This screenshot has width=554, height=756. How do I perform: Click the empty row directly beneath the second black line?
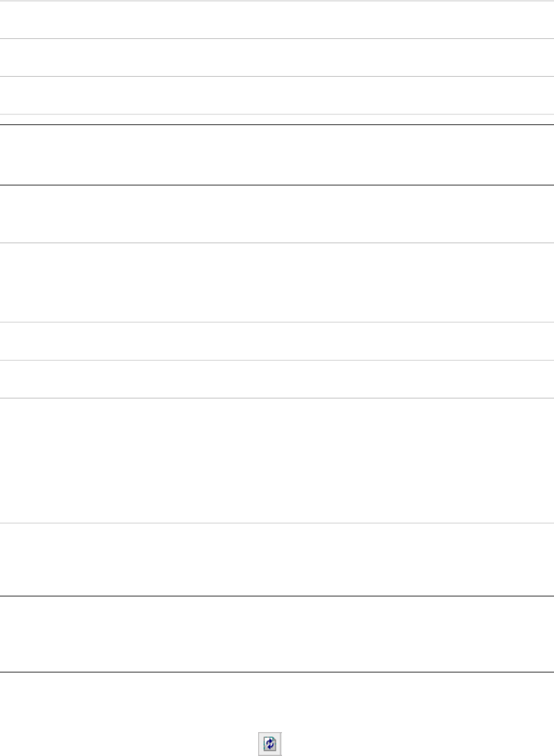click(x=276, y=214)
